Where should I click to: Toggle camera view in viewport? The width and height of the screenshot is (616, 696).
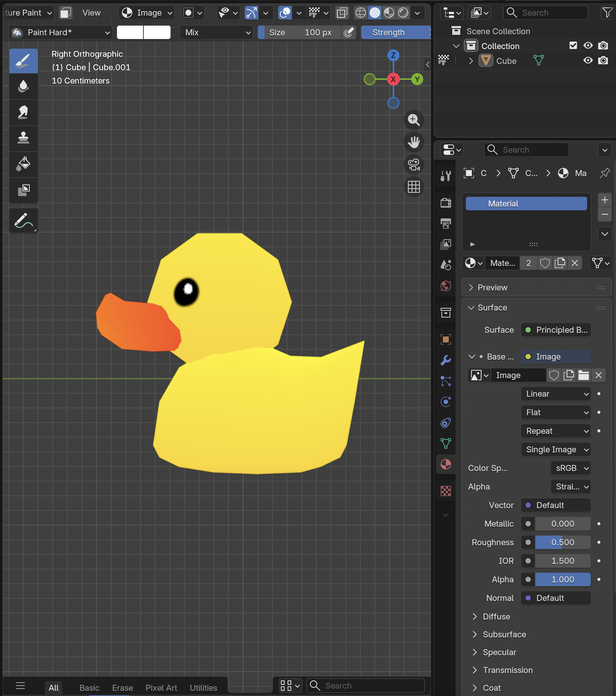pos(414,165)
